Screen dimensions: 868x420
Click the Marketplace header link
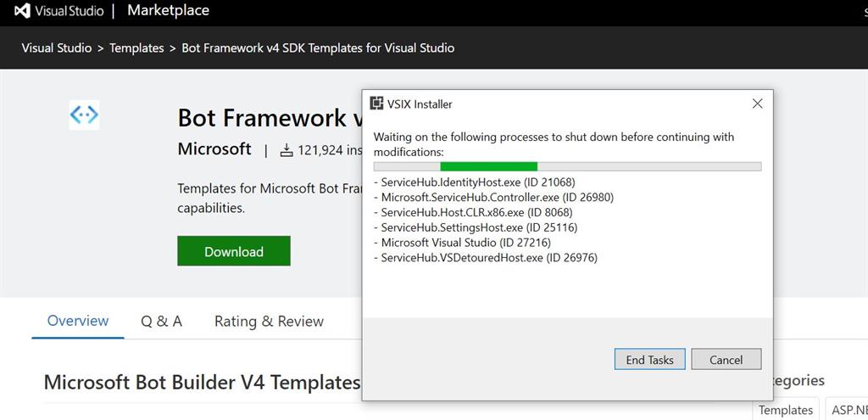(168, 11)
